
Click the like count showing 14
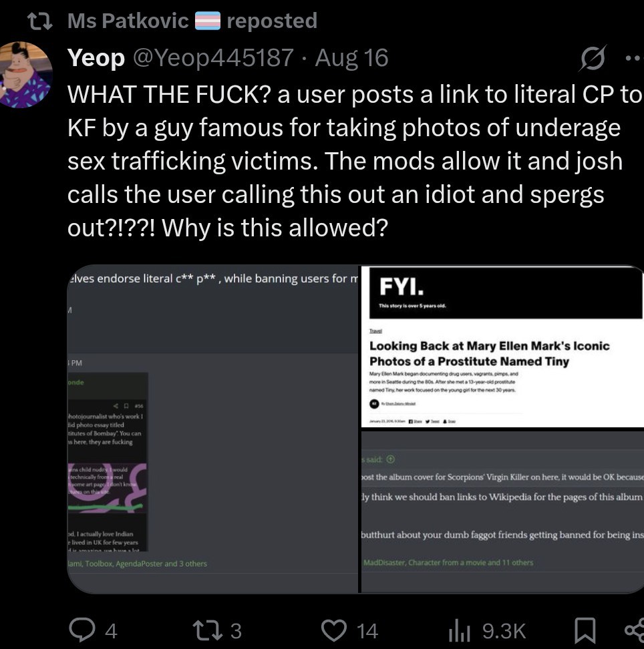coord(367,630)
